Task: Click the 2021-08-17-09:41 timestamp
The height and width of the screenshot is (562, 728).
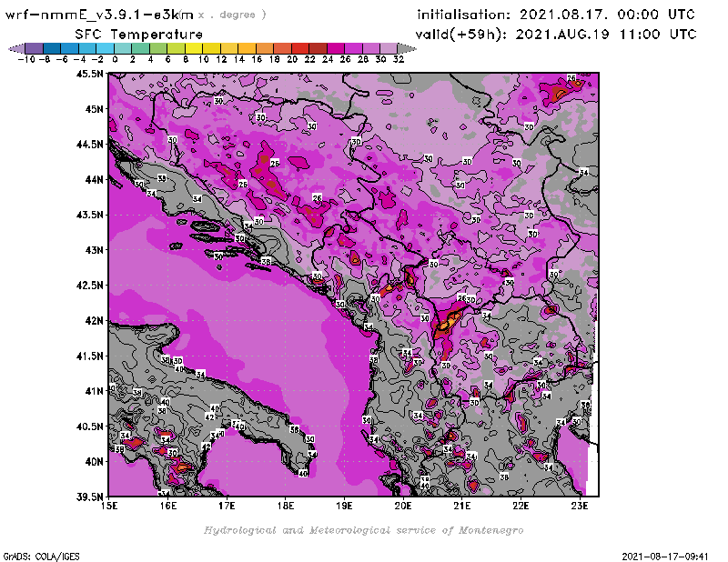Action: click(x=665, y=557)
